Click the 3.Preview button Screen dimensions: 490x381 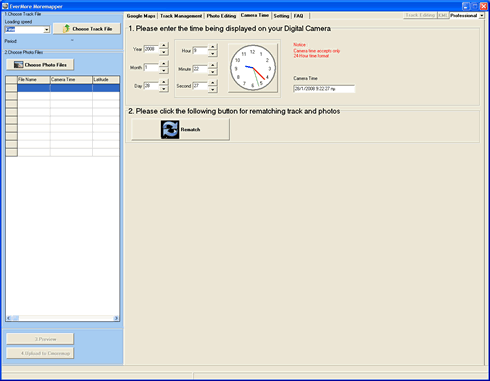point(40,339)
